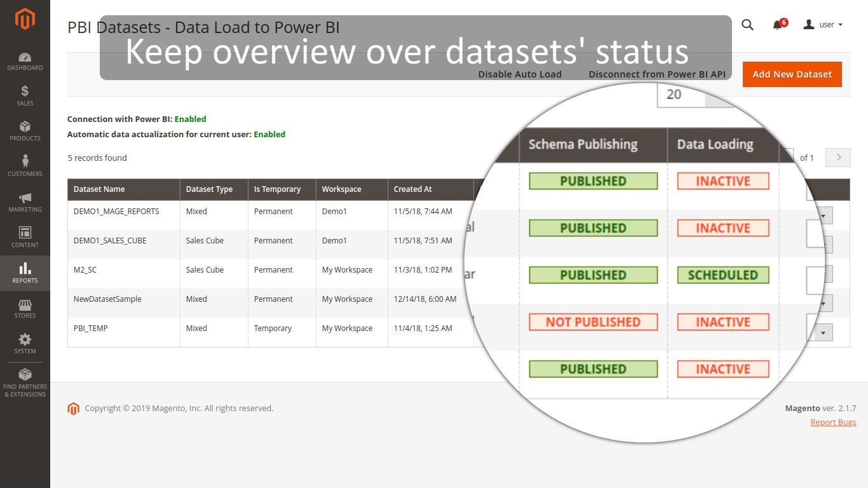Screen dimensions: 868x488
Task: Open the Customers section
Action: (25, 165)
